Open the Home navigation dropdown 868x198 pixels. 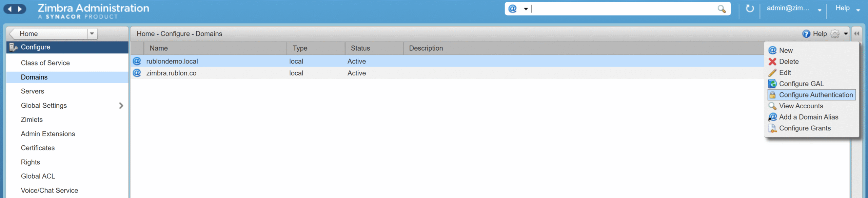click(x=92, y=34)
